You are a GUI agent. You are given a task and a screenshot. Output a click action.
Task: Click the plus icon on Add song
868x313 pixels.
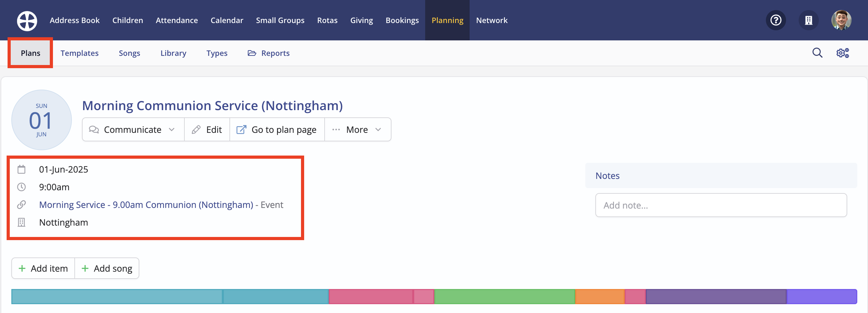pyautogui.click(x=85, y=268)
